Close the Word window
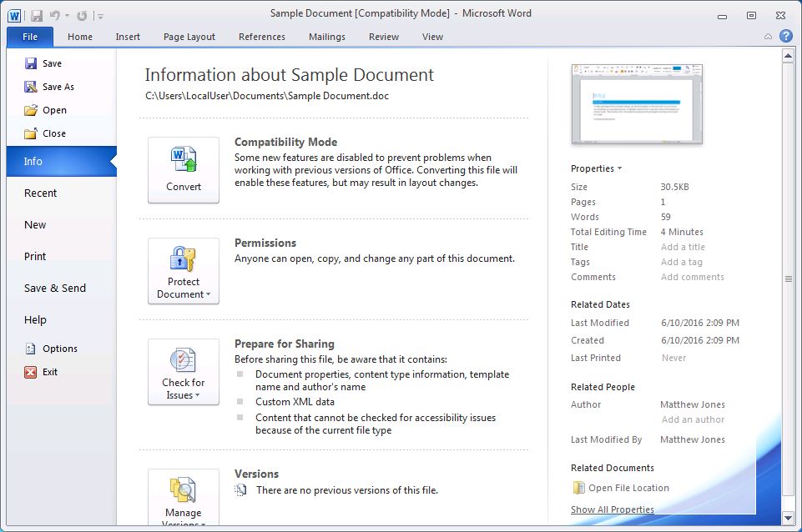This screenshot has width=802, height=532. pyautogui.click(x=780, y=16)
